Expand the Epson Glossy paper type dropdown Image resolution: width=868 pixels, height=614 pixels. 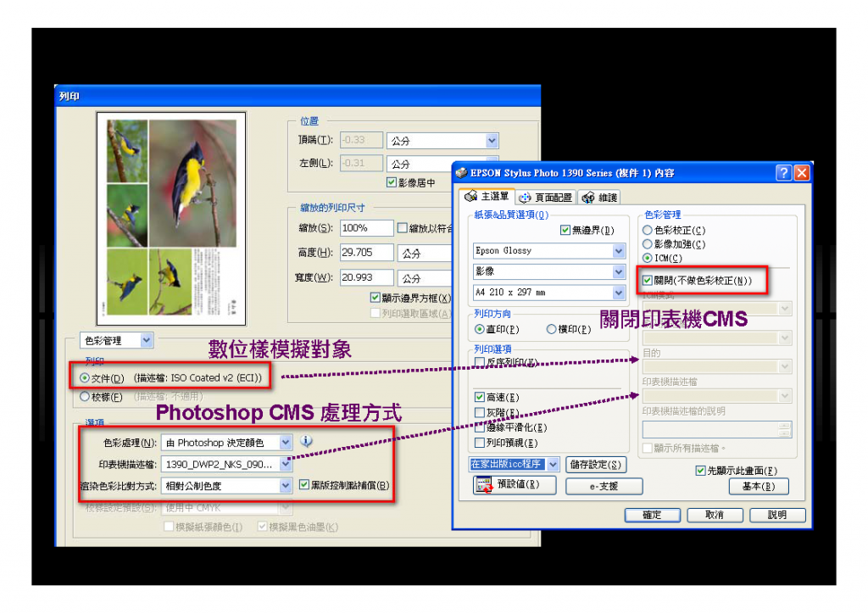point(618,251)
